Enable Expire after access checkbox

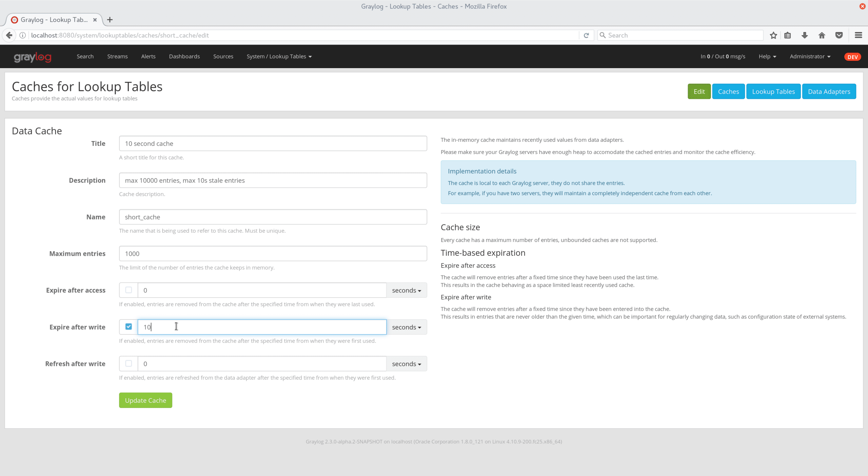point(129,290)
